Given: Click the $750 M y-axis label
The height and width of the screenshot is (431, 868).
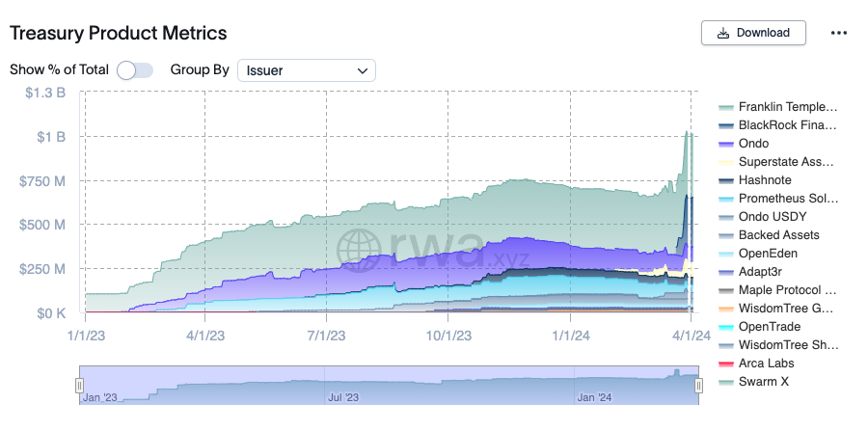Looking at the screenshot, I should click(42, 181).
